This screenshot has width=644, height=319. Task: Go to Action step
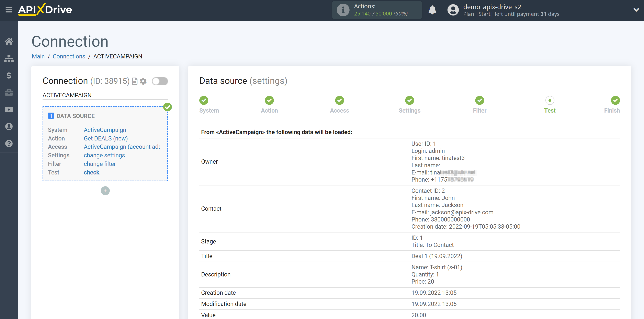pos(269,101)
